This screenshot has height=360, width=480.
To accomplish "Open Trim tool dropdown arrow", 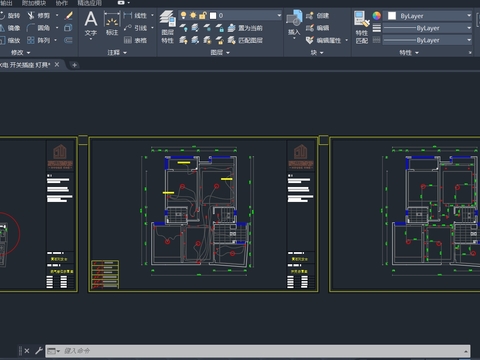I will [57, 15].
